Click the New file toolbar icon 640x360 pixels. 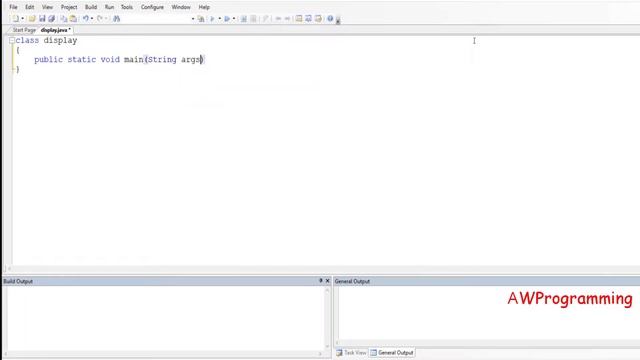[x=16, y=19]
